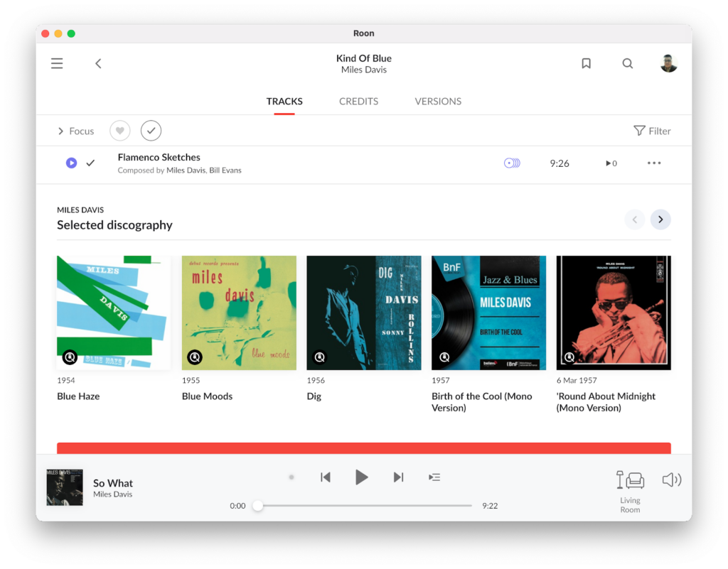This screenshot has height=569, width=728.
Task: Click the Qobuz source icon on track row
Action: (x=512, y=163)
